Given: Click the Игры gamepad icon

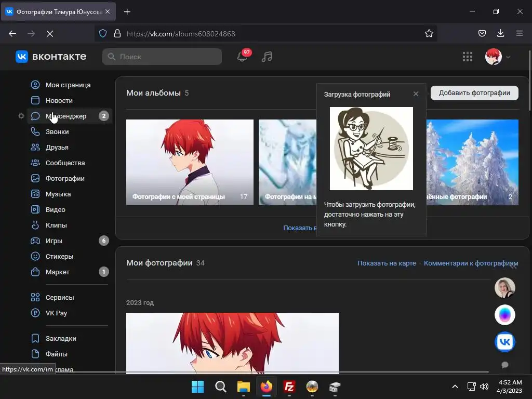Looking at the screenshot, I should [x=35, y=241].
